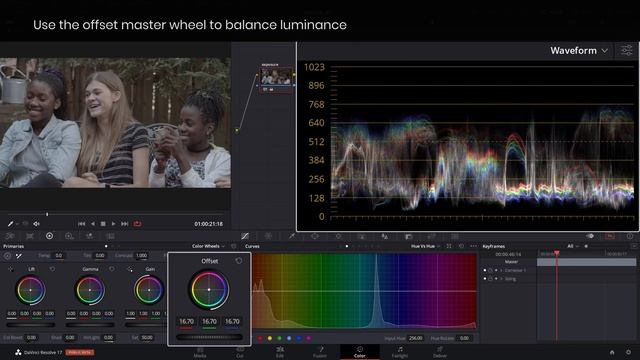This screenshot has height=360, width=640.
Task: Click the Offset color wheel center
Action: [x=209, y=290]
